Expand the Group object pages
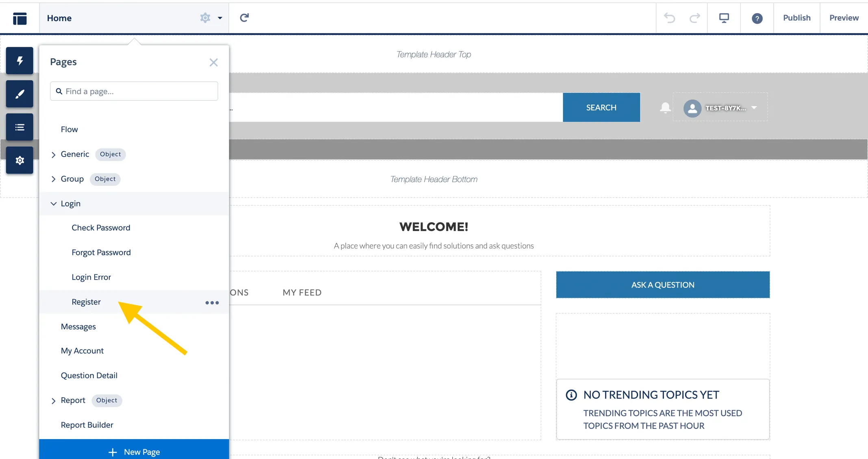This screenshot has height=459, width=868. click(x=53, y=179)
